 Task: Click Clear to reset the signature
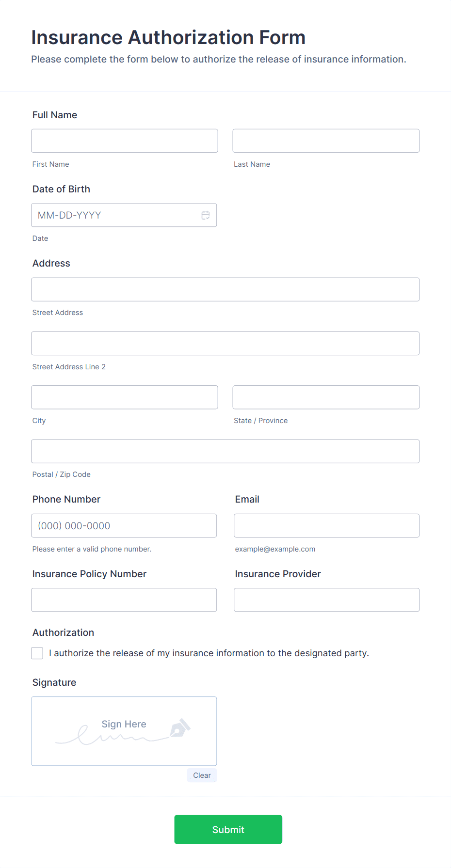click(202, 775)
